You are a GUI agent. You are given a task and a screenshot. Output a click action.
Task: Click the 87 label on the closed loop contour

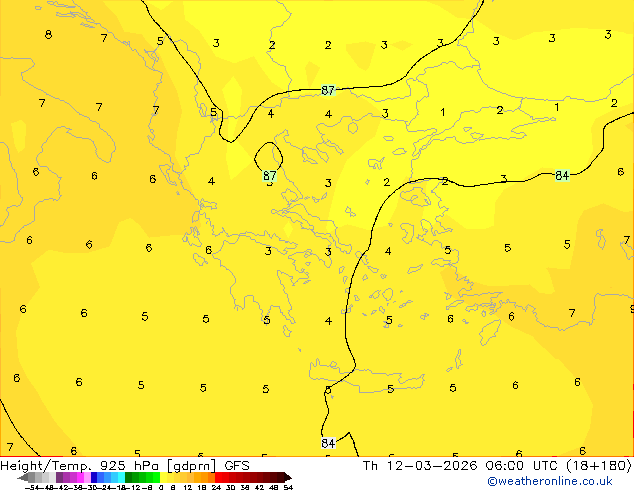tap(270, 176)
